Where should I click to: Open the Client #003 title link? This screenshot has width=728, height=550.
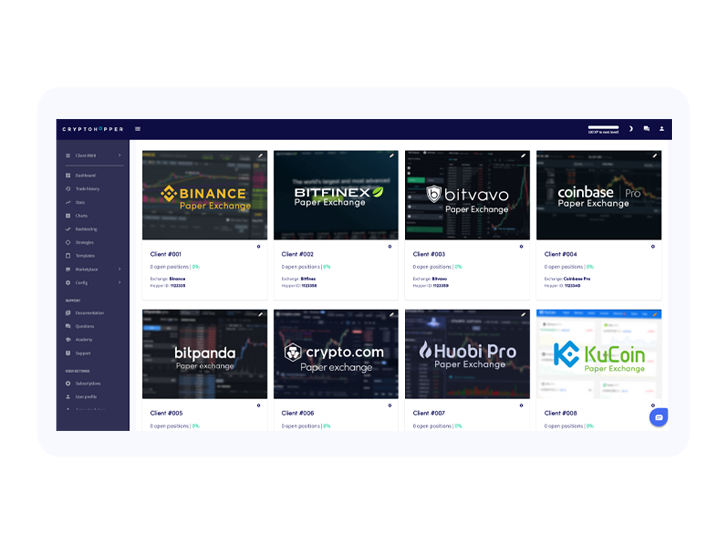click(x=429, y=254)
